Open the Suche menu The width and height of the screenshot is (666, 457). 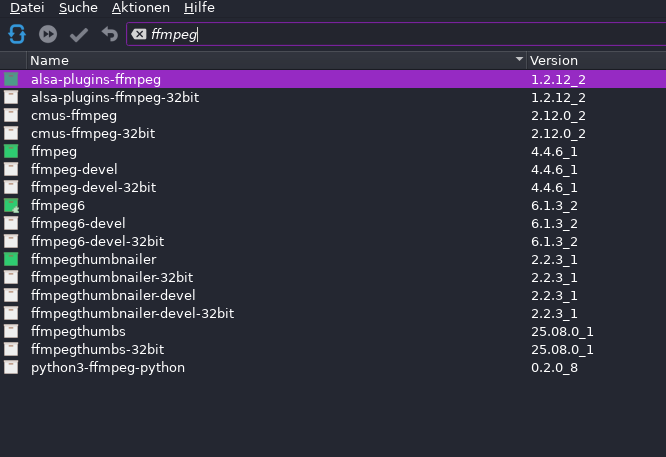coord(78,8)
